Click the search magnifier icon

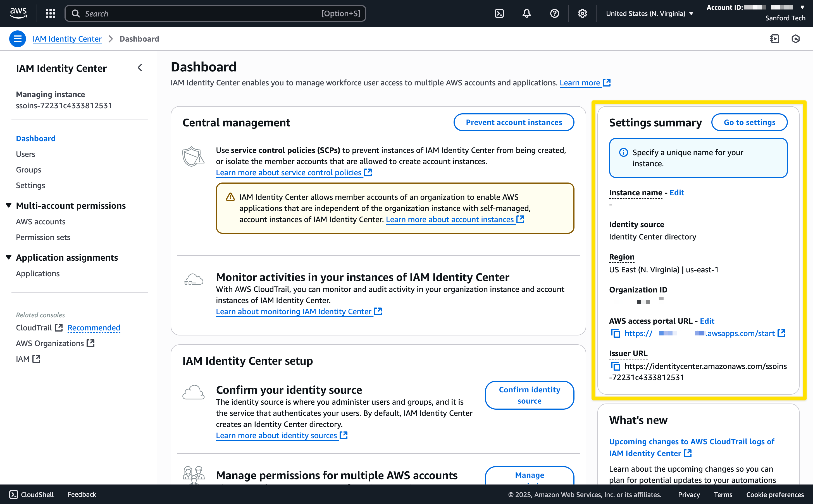pyautogui.click(x=76, y=13)
